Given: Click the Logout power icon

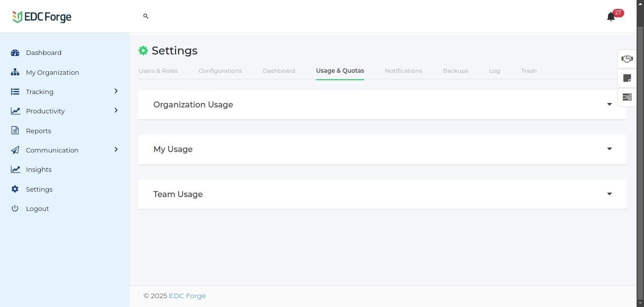Looking at the screenshot, I should (15, 208).
